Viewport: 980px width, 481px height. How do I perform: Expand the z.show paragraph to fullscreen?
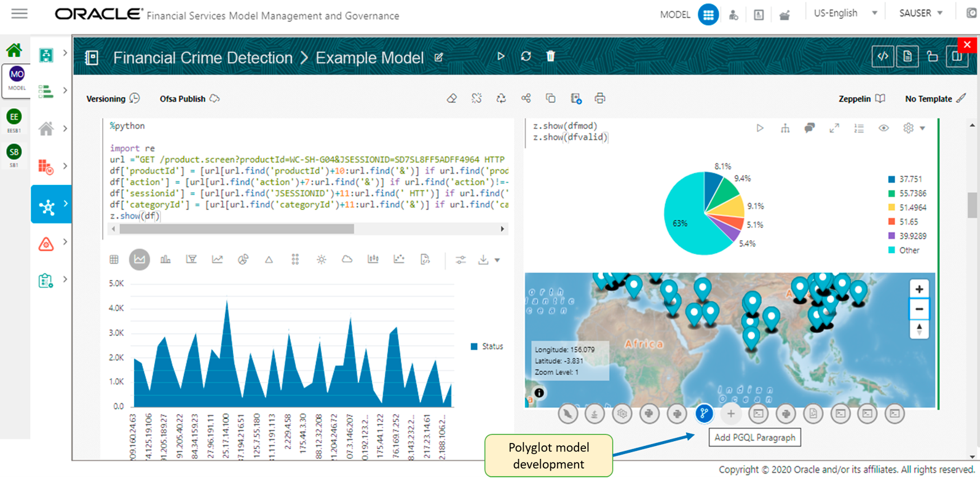pos(834,128)
